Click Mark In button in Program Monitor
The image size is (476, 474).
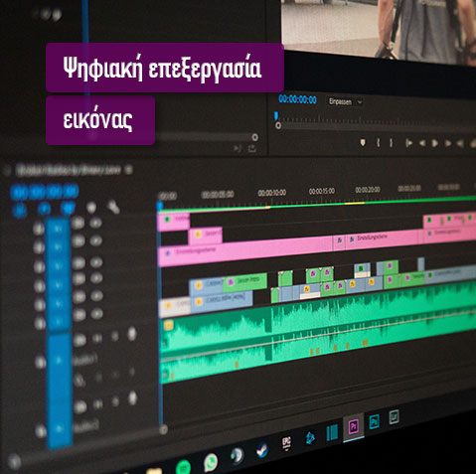click(378, 143)
